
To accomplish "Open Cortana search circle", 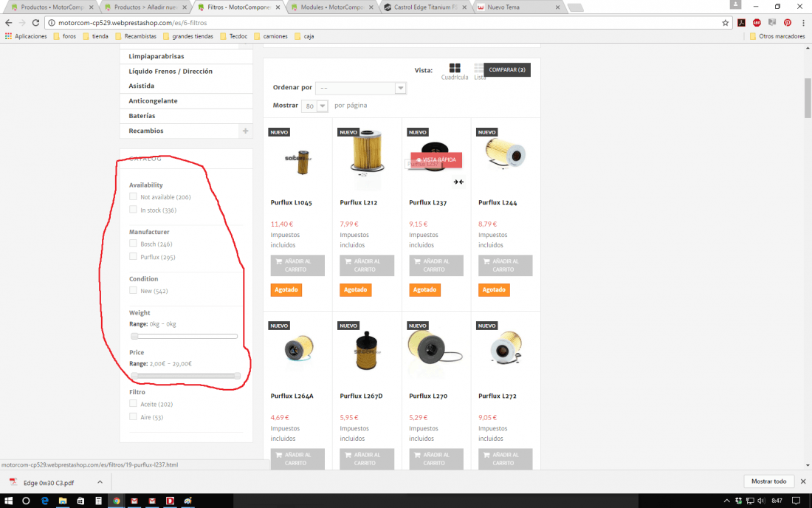I will pos(26,501).
